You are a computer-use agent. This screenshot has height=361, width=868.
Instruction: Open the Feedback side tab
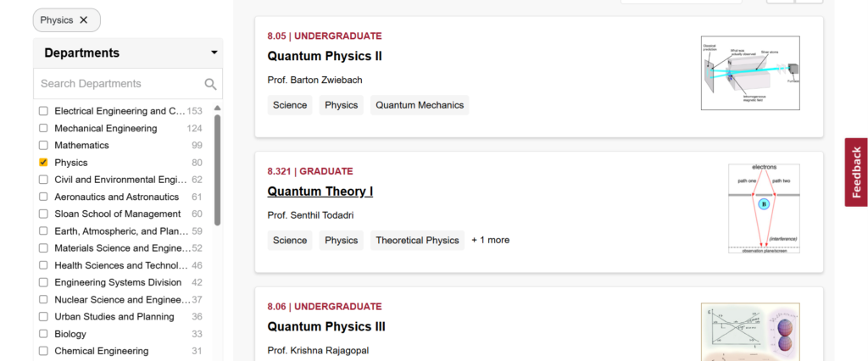pyautogui.click(x=856, y=172)
